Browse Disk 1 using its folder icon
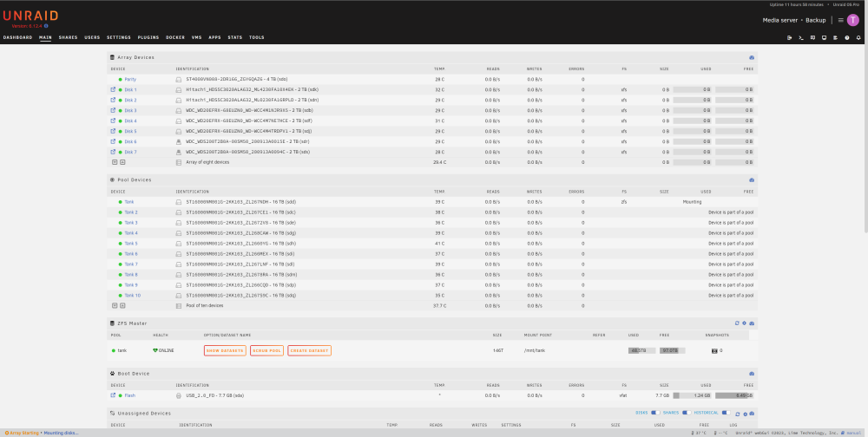 (x=113, y=89)
